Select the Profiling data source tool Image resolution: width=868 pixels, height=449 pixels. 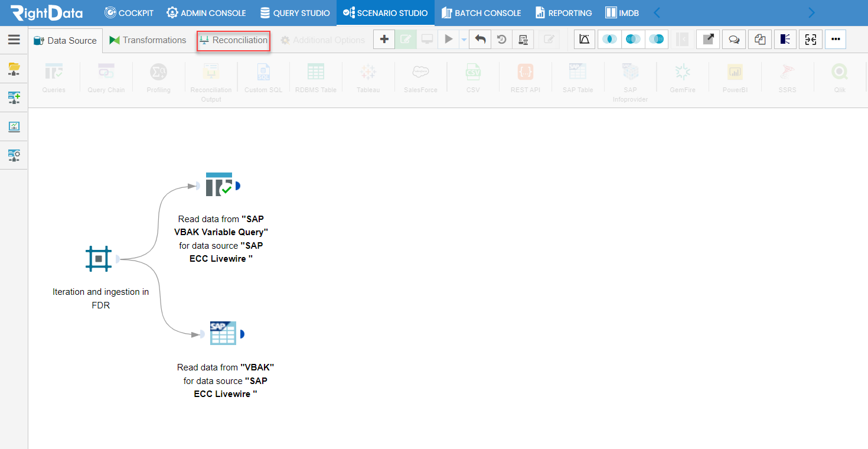(x=158, y=78)
